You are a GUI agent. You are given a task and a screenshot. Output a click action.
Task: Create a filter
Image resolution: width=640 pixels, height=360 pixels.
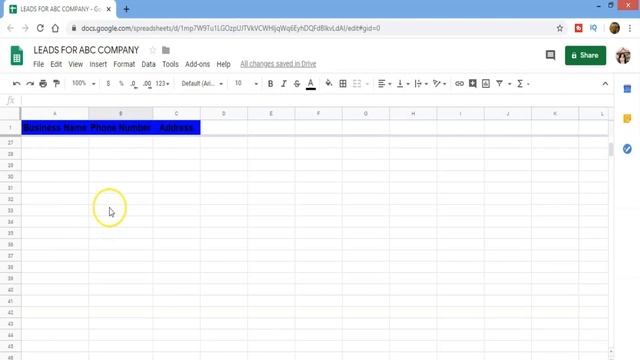point(499,84)
